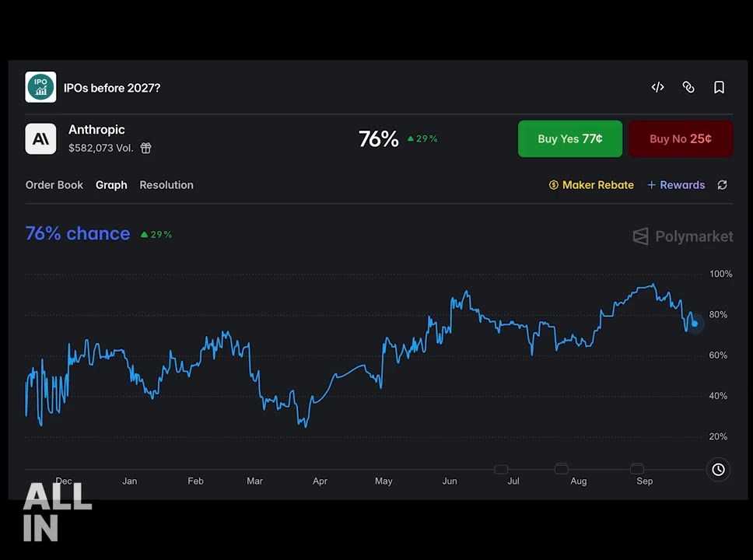Open the chart time range clock icon

click(x=718, y=469)
